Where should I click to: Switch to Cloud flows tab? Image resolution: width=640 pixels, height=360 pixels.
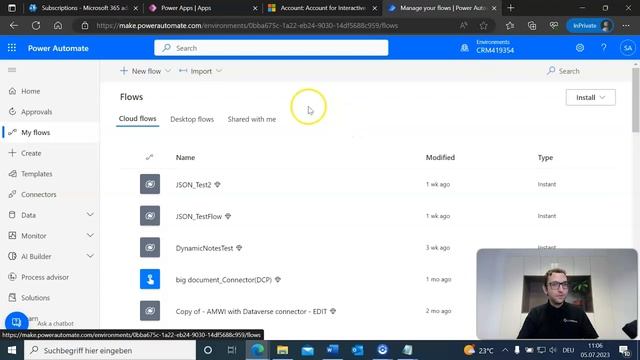pyautogui.click(x=138, y=119)
